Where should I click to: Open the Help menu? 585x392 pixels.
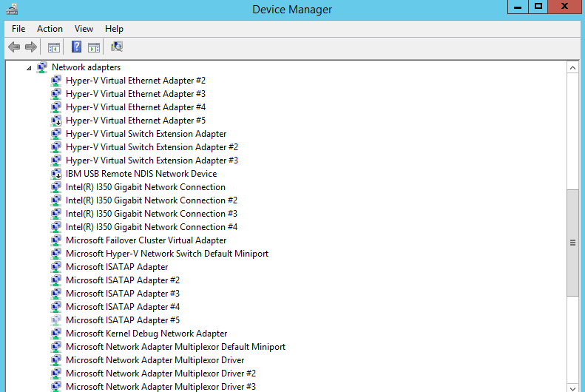point(114,29)
